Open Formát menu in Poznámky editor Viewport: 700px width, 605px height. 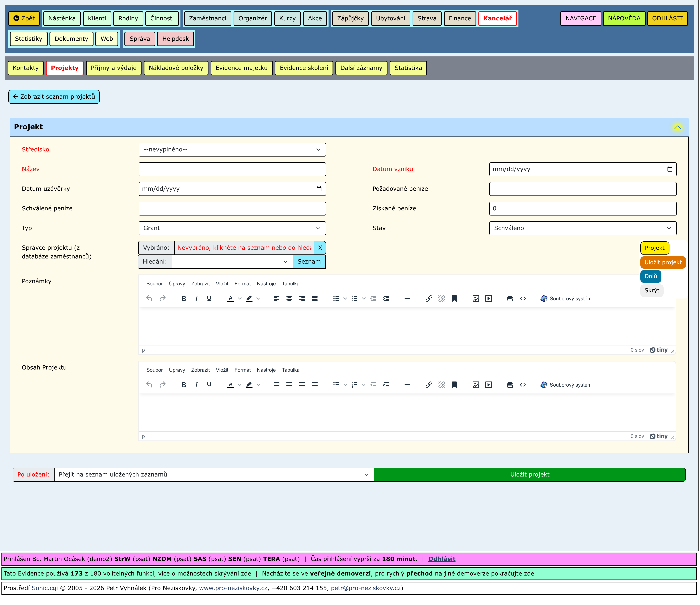click(242, 284)
